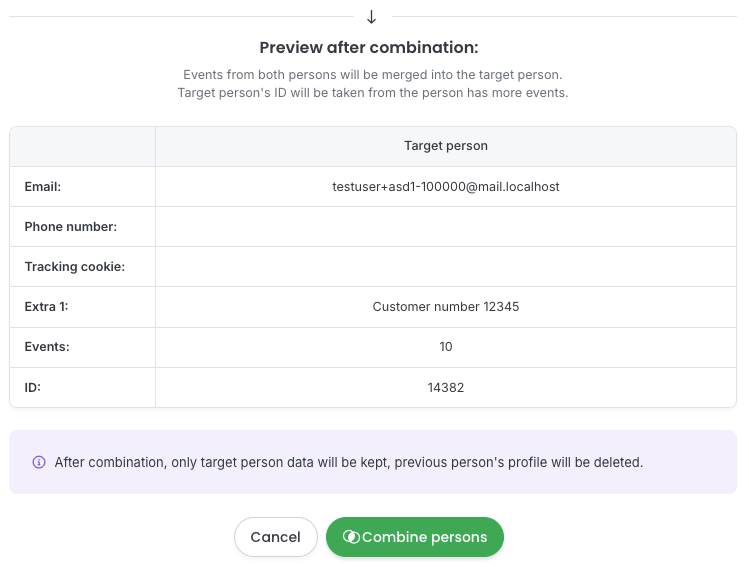Click the Phone number row label
The height and width of the screenshot is (567, 749).
(71, 227)
